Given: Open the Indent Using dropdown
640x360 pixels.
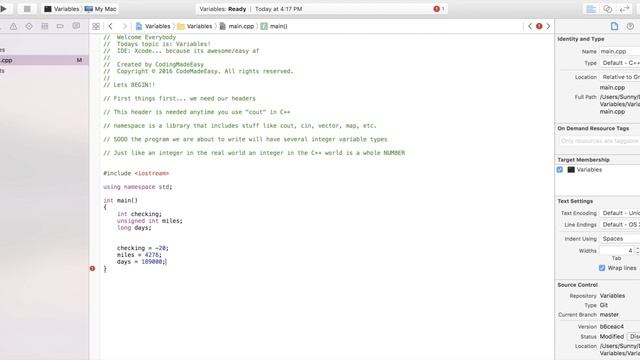Looking at the screenshot, I should [620, 238].
